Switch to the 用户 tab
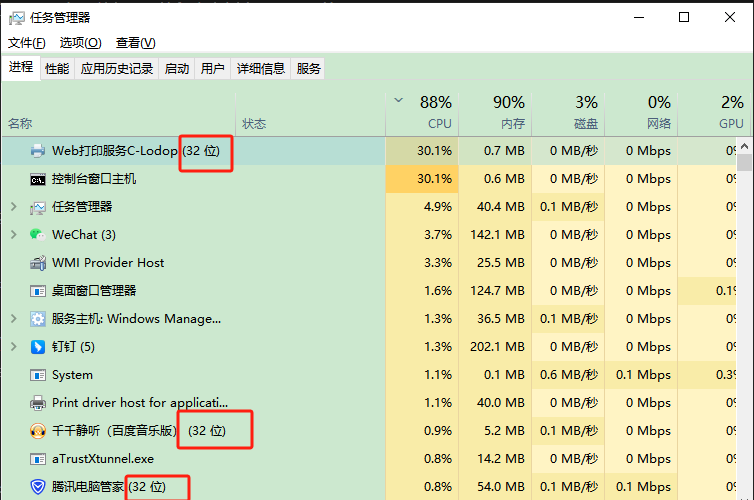Viewport: 754px width, 500px height. (213, 68)
